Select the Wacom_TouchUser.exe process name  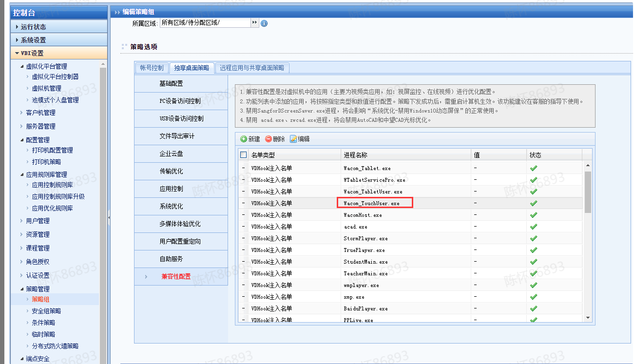tap(371, 203)
